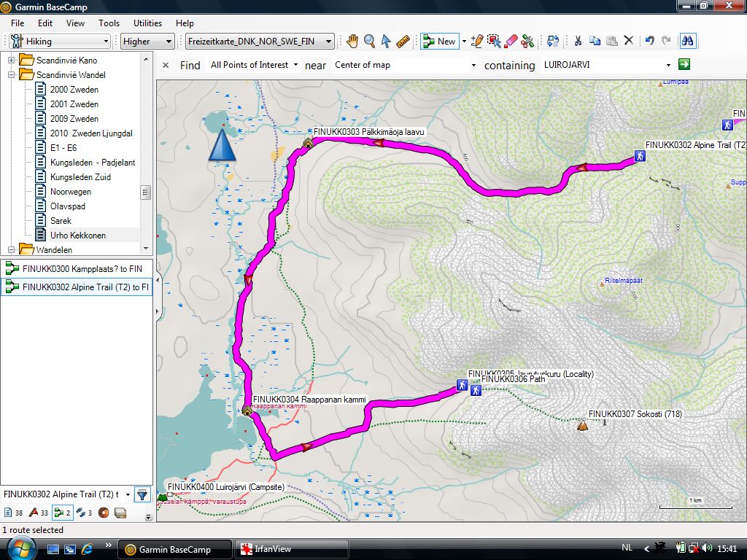Open the Freizeitkarte map product dropdown
This screenshot has height=560, width=747.
(260, 42)
